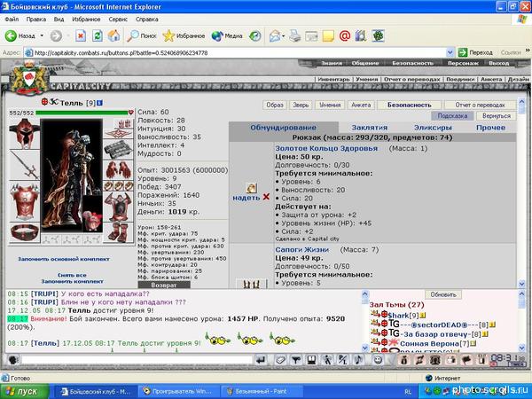The image size is (532, 399).
Task: Expand the address bar dropdown arrow
Action: pos(450,52)
